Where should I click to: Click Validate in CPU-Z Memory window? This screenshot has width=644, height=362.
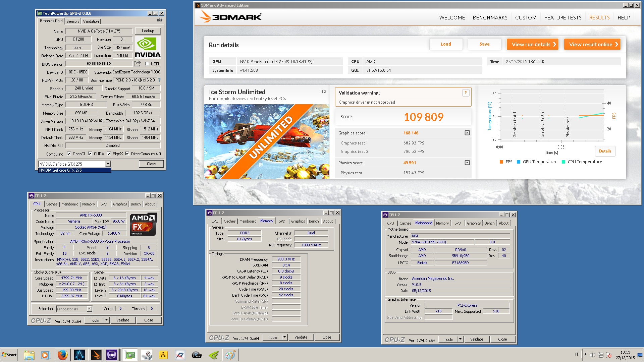tap(301, 337)
